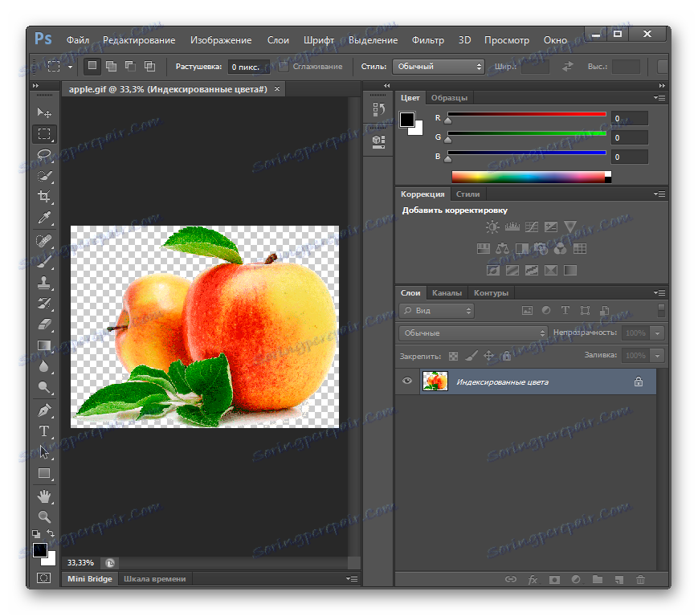
Task: Select the Hand tool
Action: pos(44,496)
